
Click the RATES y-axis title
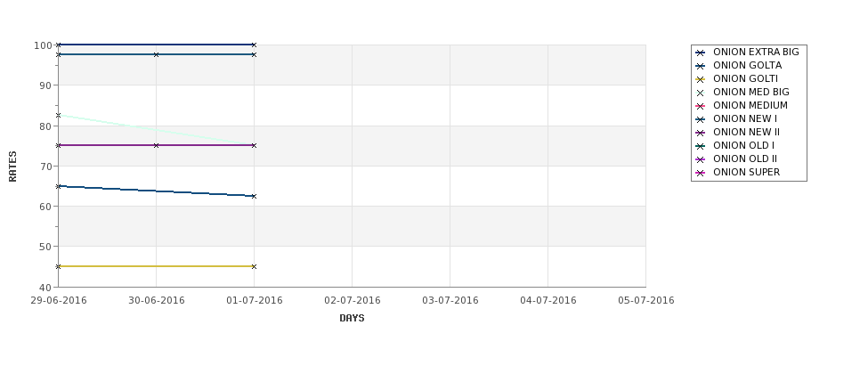pyautogui.click(x=12, y=167)
